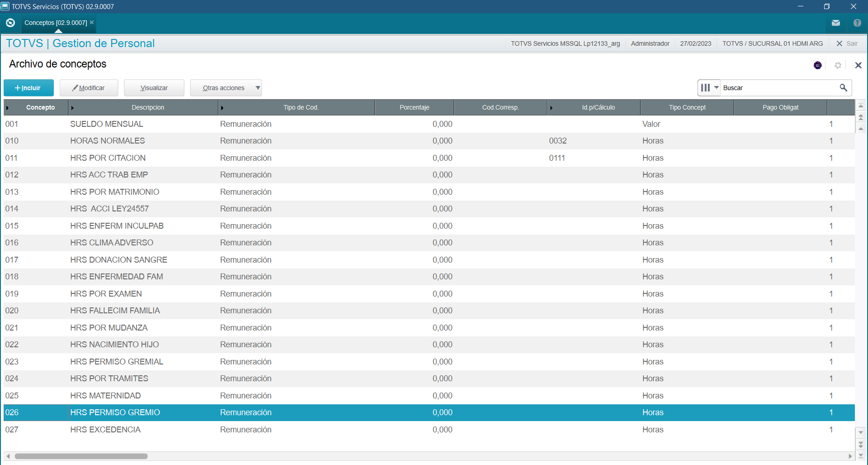The height and width of the screenshot is (465, 868).
Task: Click the arrow marker in Id.p/Cálculo header
Action: coord(551,108)
